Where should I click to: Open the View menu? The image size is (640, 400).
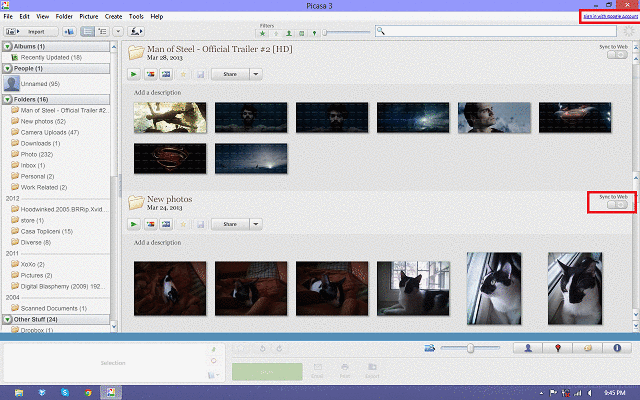[x=42, y=16]
